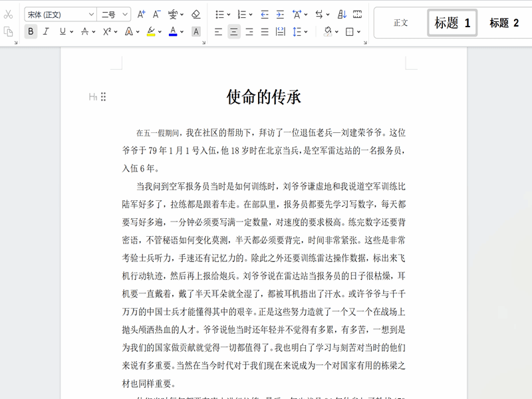Apply yellow highlight with the highlighter icon
The width and height of the screenshot is (532, 399).
[x=151, y=31]
